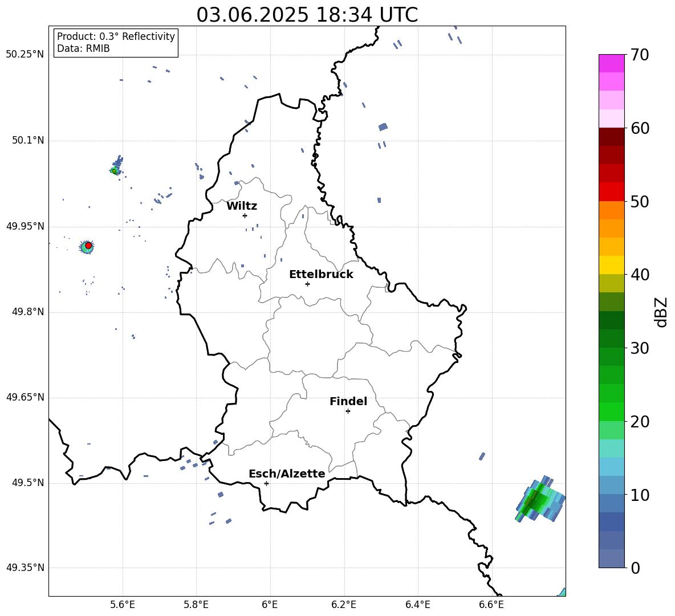Click the green rain cell in the southeast

[540, 499]
